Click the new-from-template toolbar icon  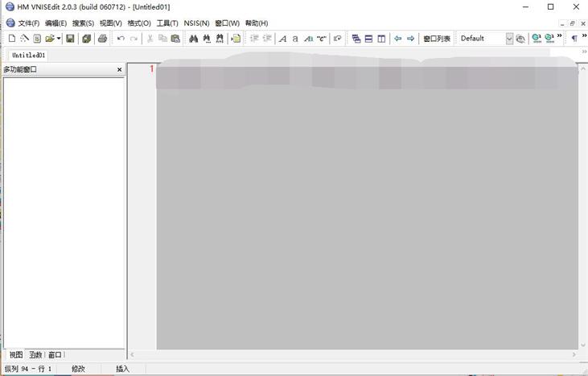(x=37, y=39)
